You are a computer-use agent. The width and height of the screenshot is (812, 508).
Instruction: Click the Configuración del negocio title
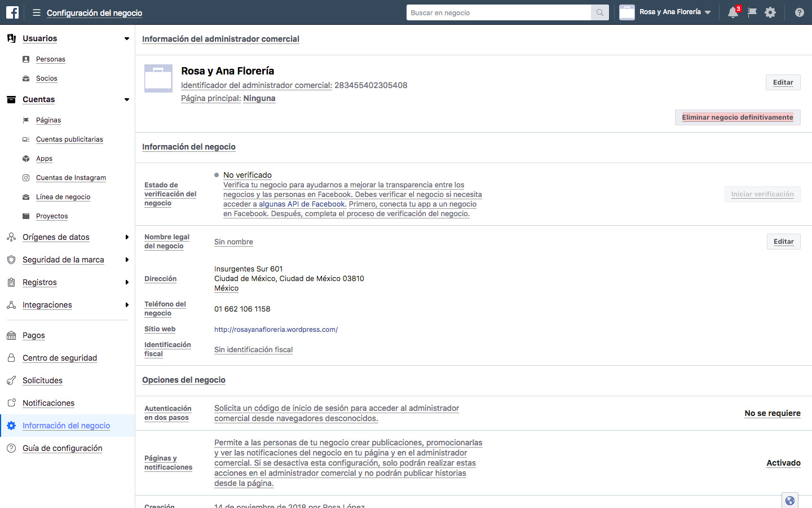94,13
